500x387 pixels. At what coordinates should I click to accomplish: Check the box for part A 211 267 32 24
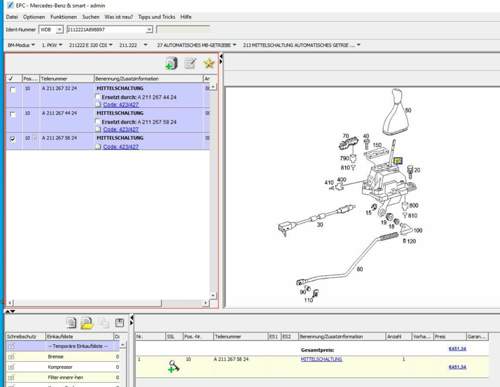point(13,90)
